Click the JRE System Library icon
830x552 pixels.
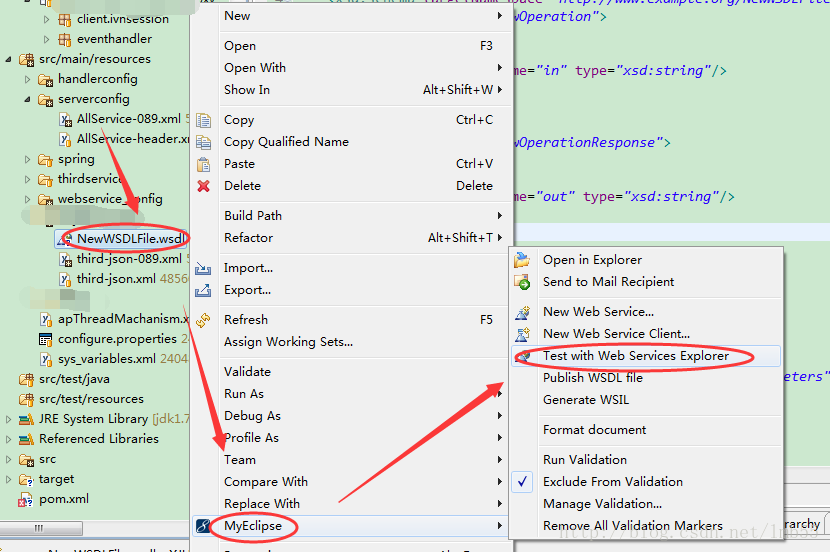point(26,419)
